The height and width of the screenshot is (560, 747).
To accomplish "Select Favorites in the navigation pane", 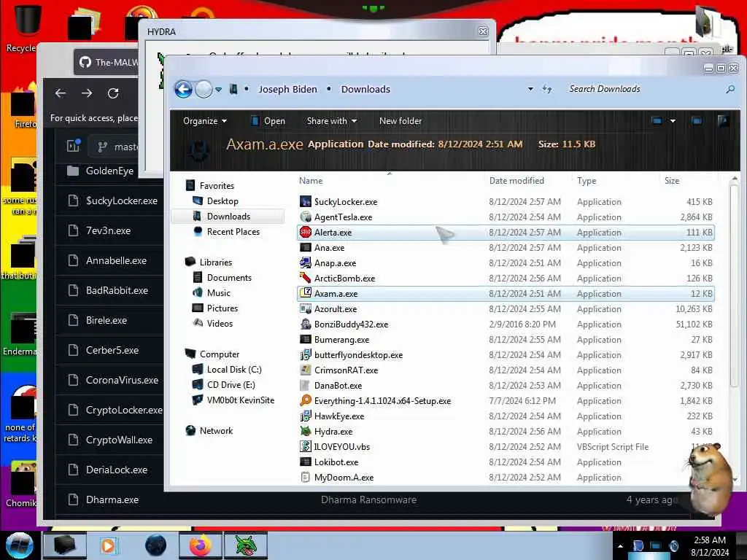I will (x=217, y=186).
